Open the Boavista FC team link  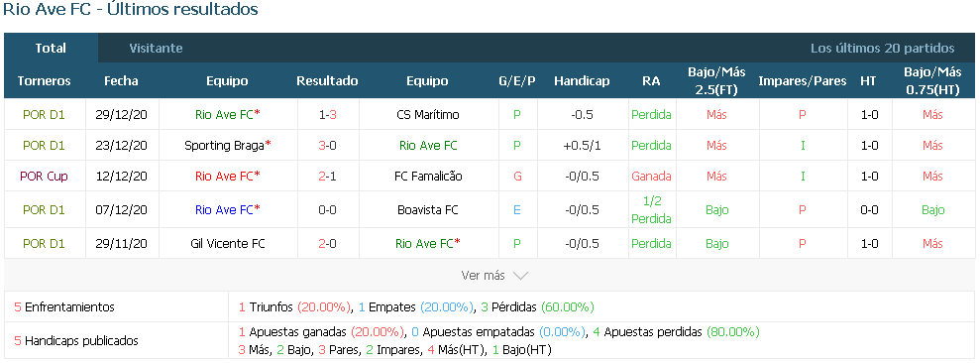(427, 209)
